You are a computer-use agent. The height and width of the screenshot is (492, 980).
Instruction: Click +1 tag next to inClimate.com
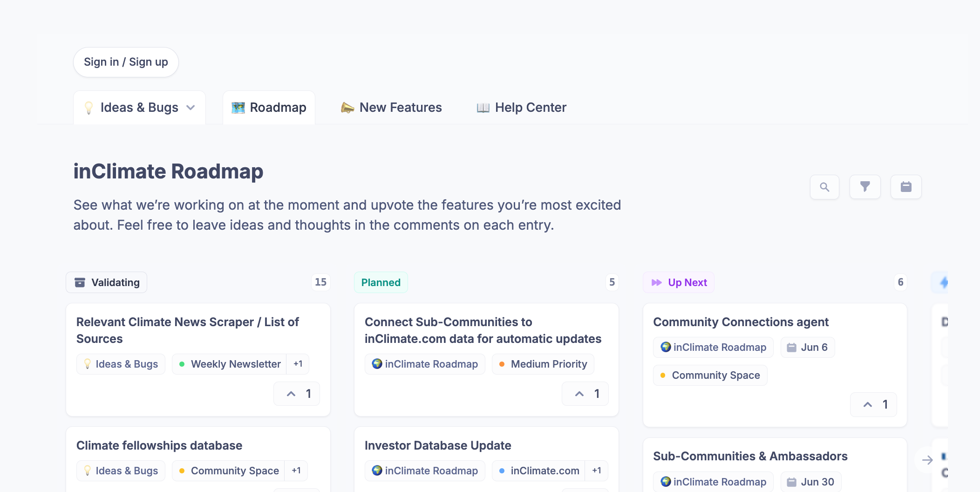click(x=597, y=471)
